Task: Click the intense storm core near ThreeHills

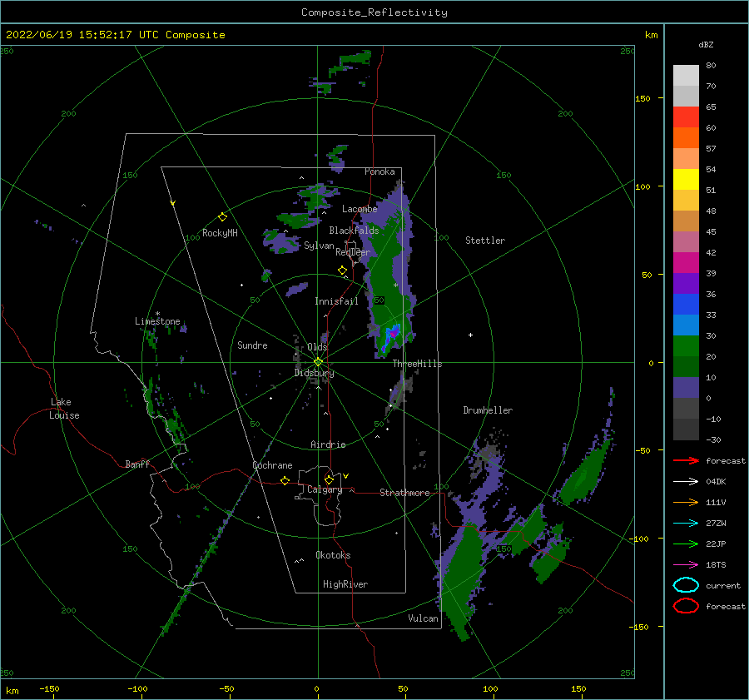Action: (x=393, y=333)
